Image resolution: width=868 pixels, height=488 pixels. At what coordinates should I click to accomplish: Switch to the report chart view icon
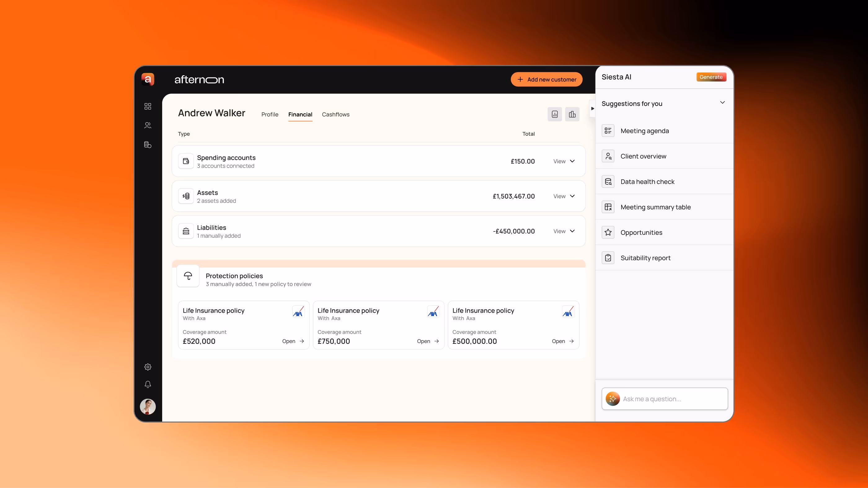[x=555, y=115]
